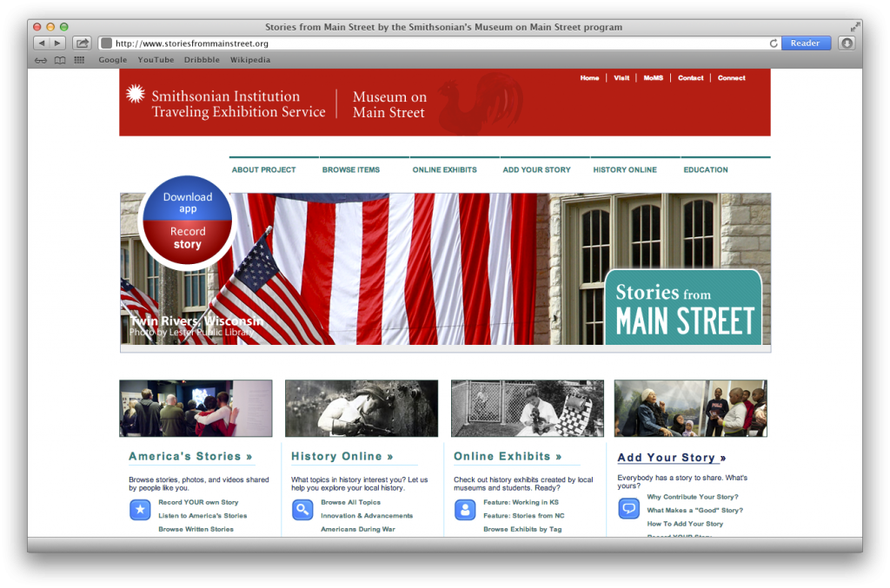Click the Museum on Main Street title

(x=389, y=104)
